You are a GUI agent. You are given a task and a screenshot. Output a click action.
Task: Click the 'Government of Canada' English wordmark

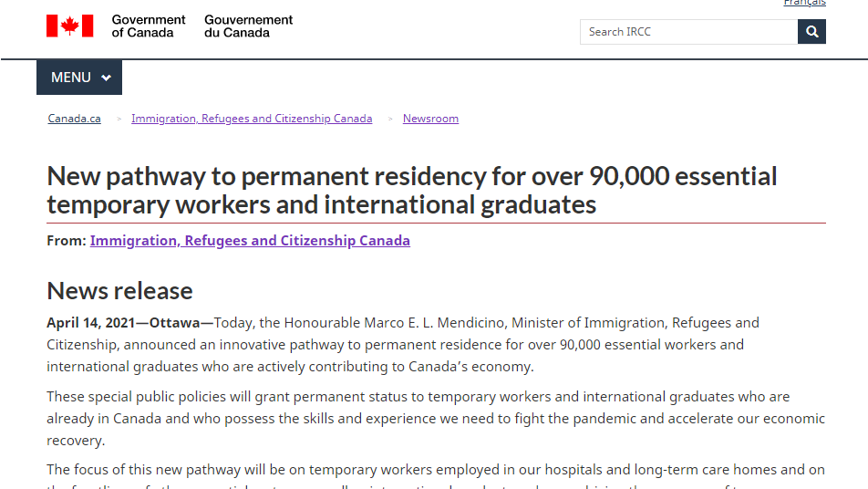[x=149, y=26]
